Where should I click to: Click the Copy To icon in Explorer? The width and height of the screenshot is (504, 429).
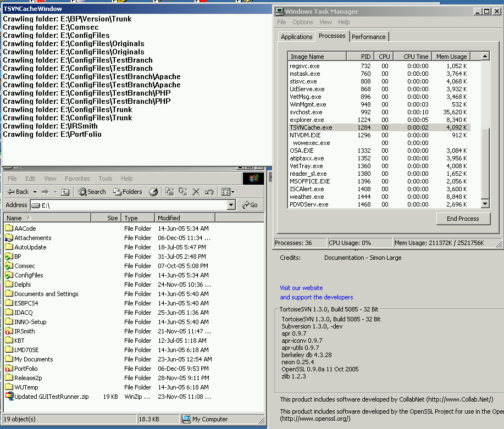183,192
